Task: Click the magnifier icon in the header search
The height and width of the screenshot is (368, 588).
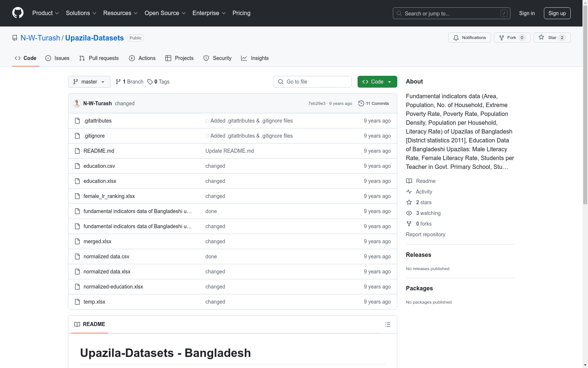Action: click(x=399, y=13)
